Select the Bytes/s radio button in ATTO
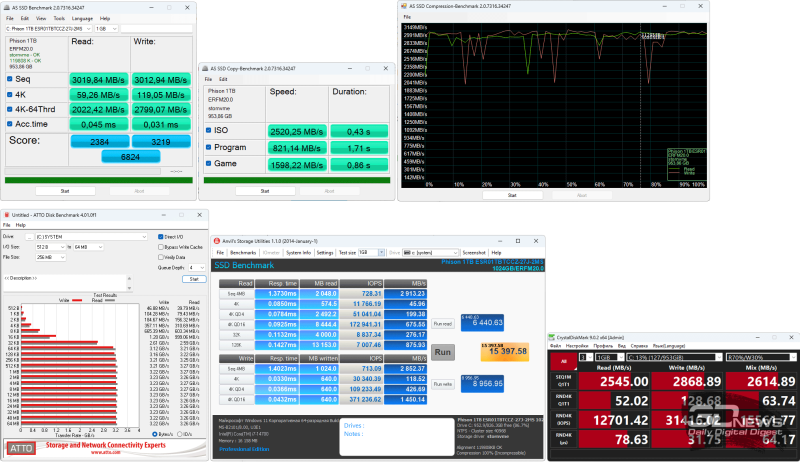The image size is (800, 462). 155,434
